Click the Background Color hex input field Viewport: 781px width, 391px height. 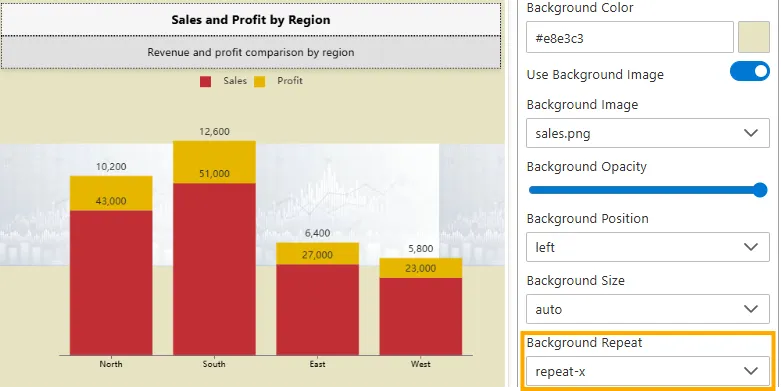pyautogui.click(x=630, y=37)
